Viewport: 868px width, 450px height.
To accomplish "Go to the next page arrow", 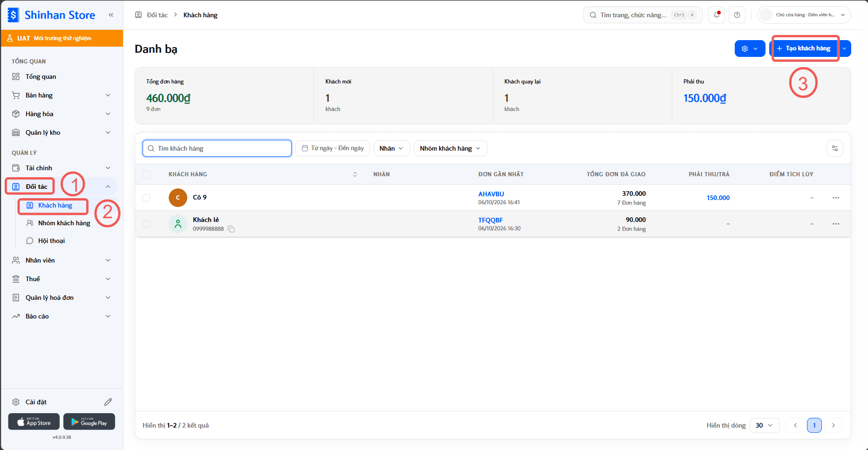I will pyautogui.click(x=834, y=425).
